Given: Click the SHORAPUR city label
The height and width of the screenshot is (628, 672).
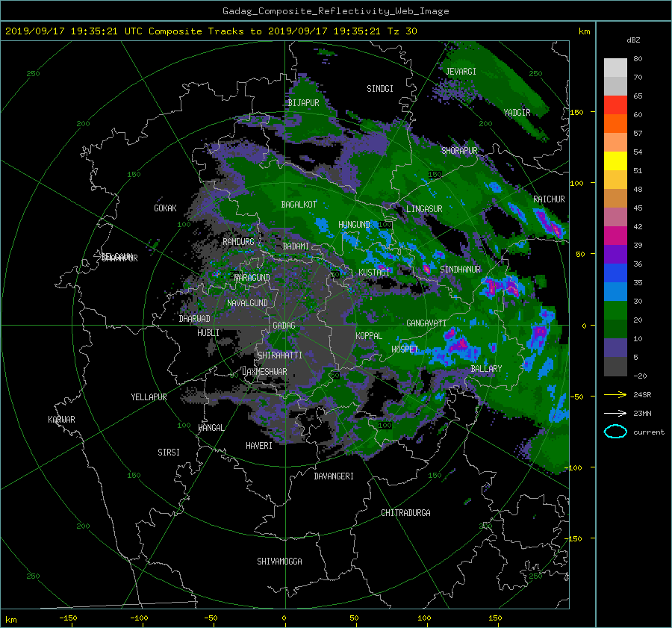Looking at the screenshot, I should [x=459, y=151].
